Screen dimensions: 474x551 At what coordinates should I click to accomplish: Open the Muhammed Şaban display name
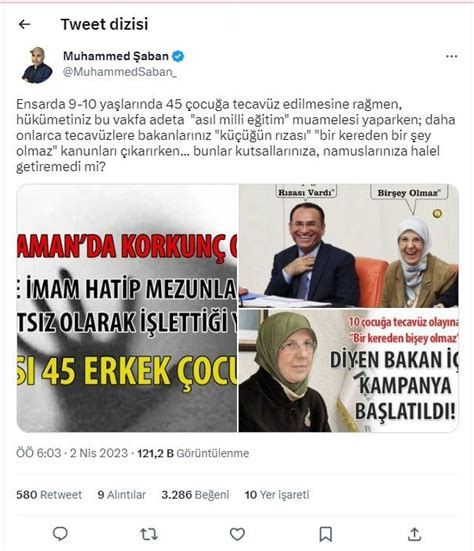pyautogui.click(x=116, y=56)
